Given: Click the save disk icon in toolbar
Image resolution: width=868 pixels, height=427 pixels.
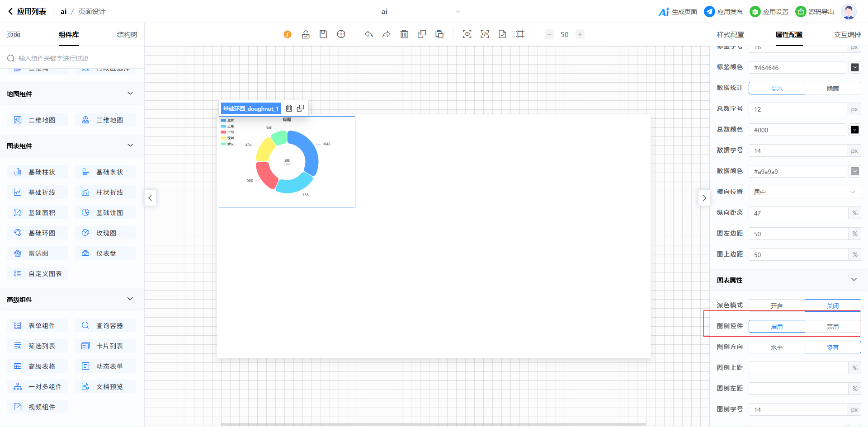Looking at the screenshot, I should pos(323,34).
